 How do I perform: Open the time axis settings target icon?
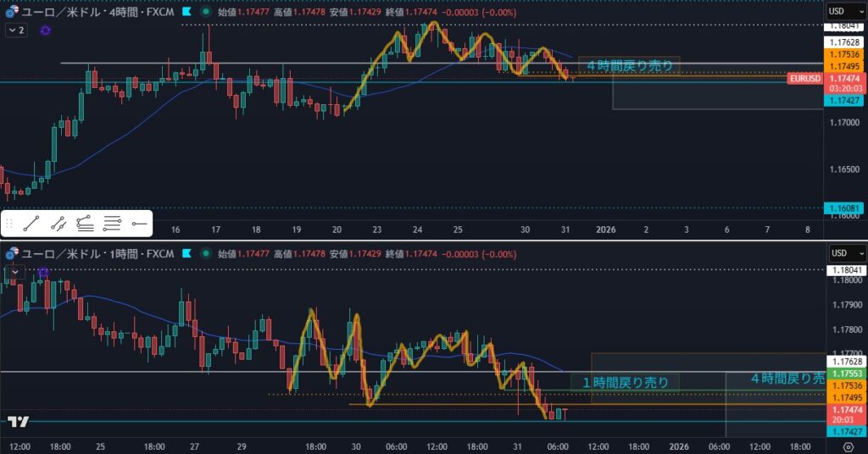pyautogui.click(x=849, y=446)
